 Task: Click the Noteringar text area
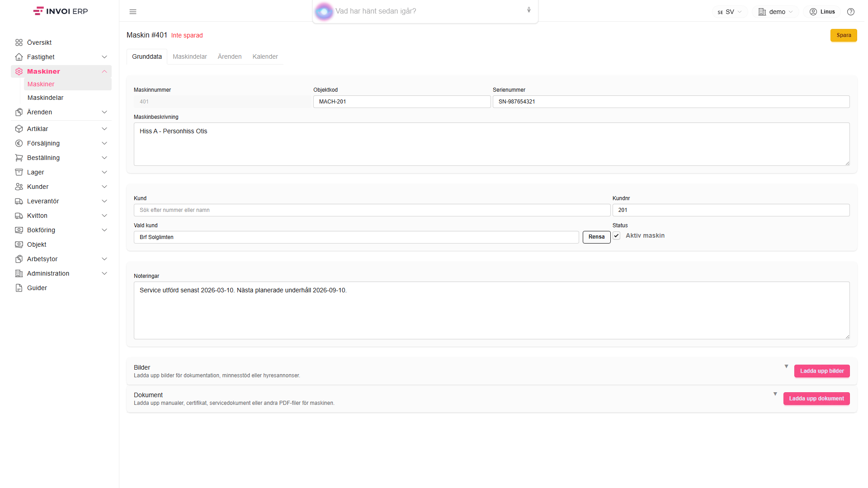tap(491, 310)
